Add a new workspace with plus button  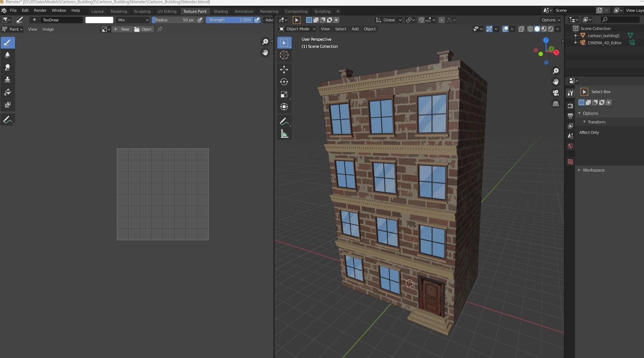point(338,11)
